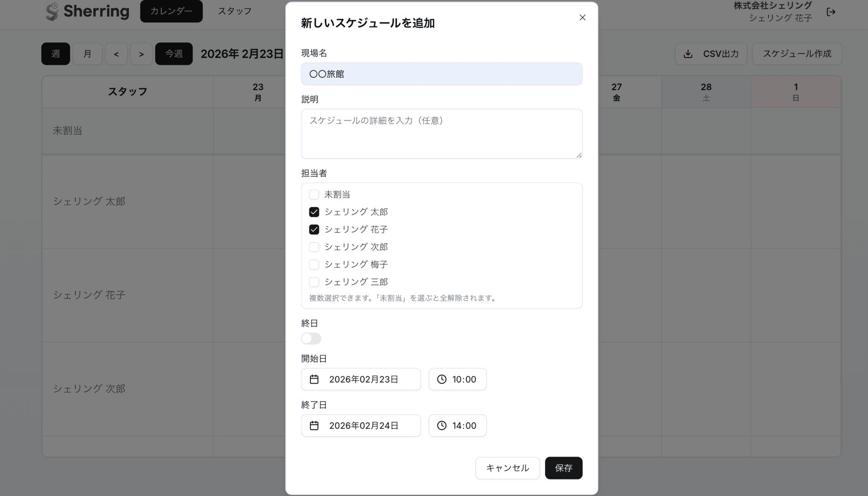Check シェリング 梅子 as assignee
Viewport: 868px width, 496px height.
pos(314,264)
